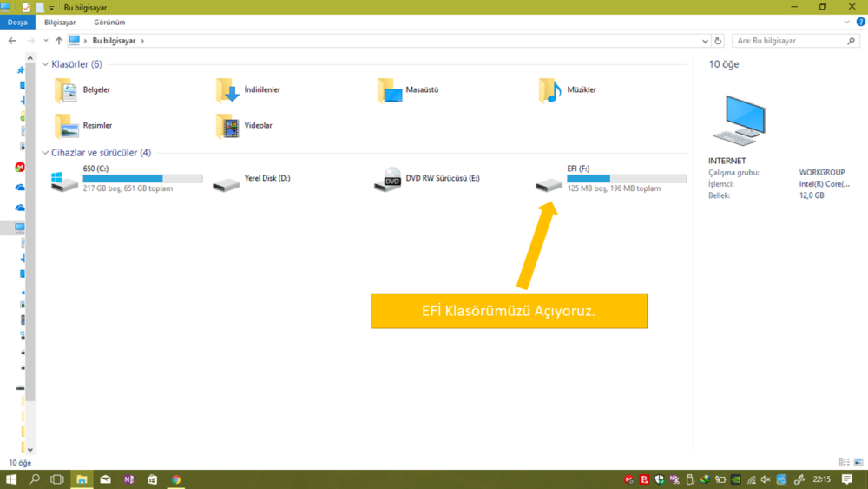Expand the ribbon with the chevron
Image resolution: width=868 pixels, height=489 pixels.
pos(848,23)
